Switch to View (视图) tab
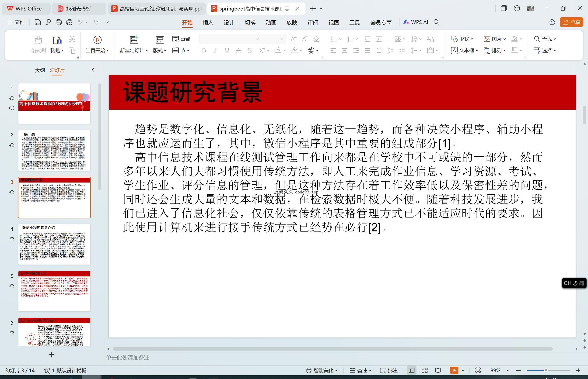The width and height of the screenshot is (588, 379). point(334,23)
